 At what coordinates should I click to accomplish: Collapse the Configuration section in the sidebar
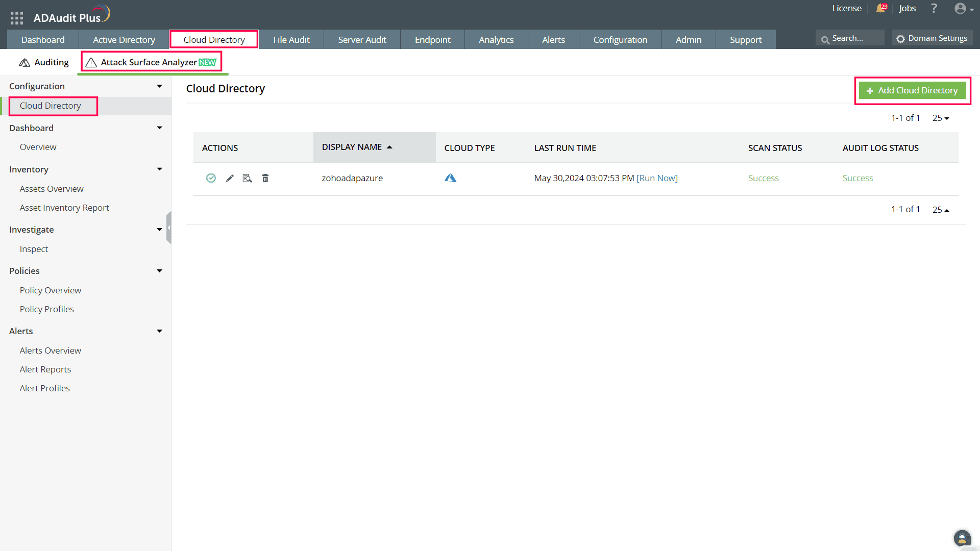click(x=159, y=86)
